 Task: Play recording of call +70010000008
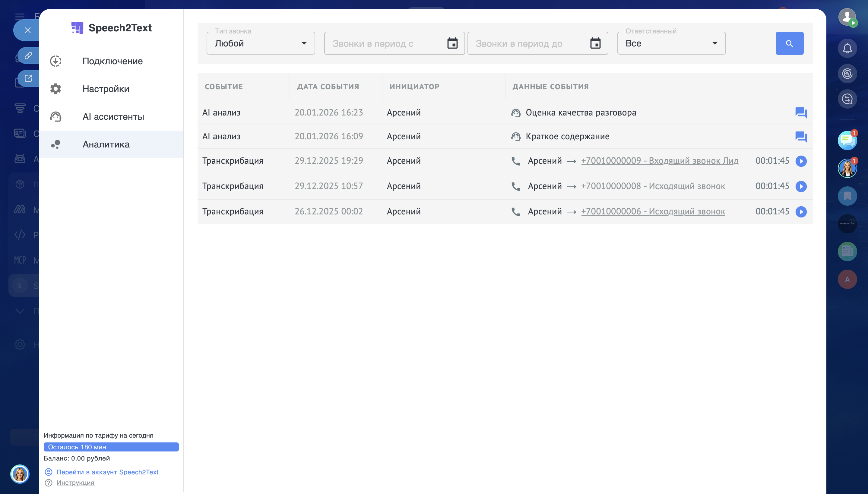pyautogui.click(x=800, y=186)
